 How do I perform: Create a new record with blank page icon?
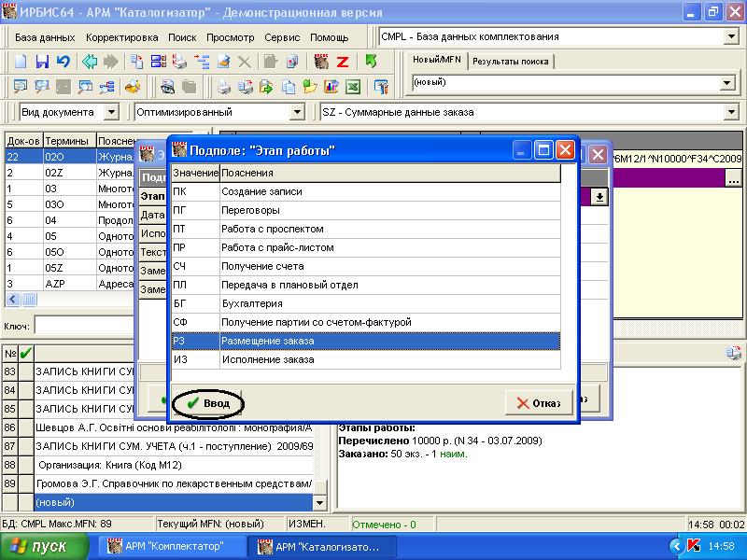[x=21, y=63]
